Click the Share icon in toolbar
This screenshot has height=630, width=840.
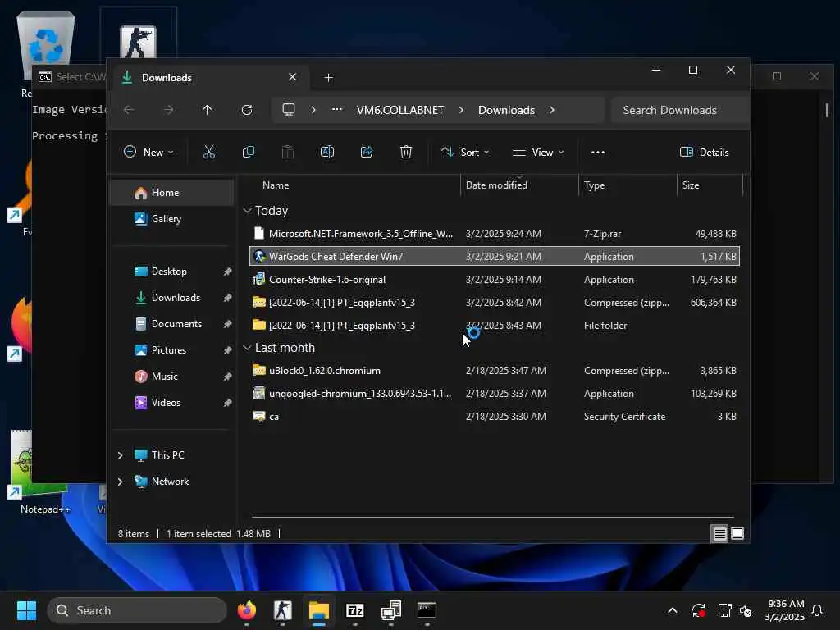pos(367,152)
